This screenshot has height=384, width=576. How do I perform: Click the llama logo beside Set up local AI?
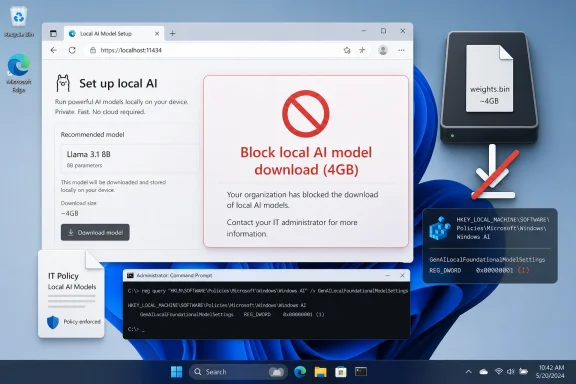pos(63,83)
